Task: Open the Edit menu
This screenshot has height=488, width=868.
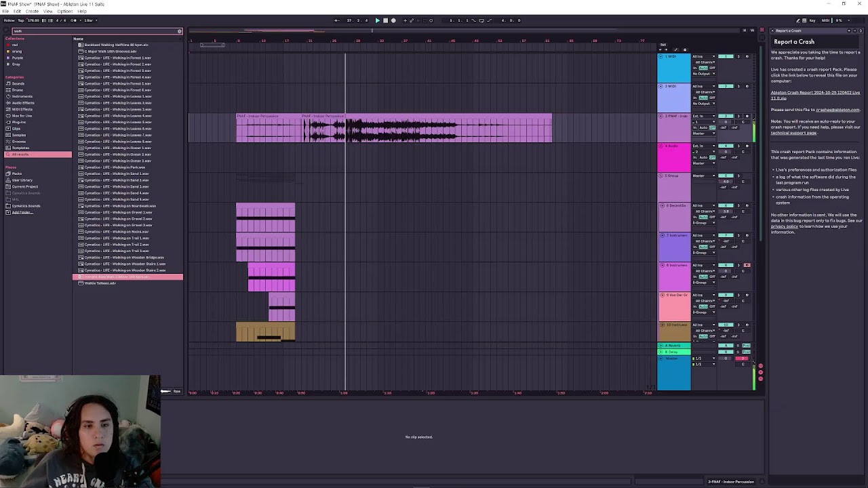Action: point(18,12)
